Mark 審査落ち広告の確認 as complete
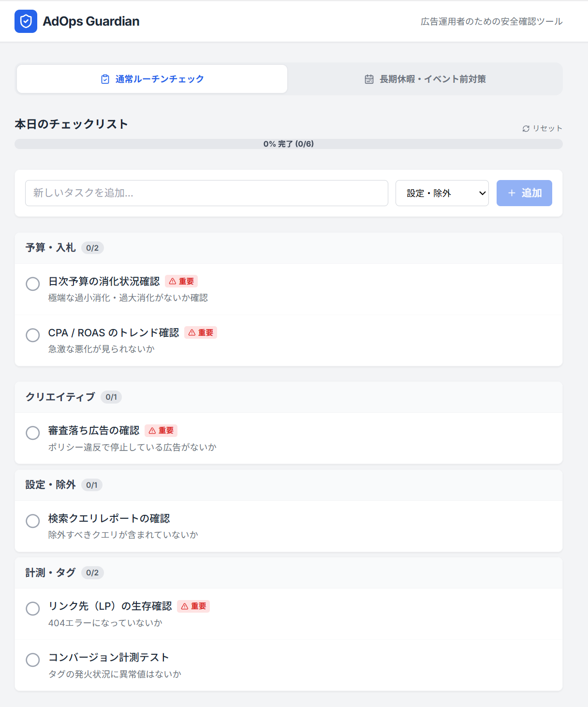This screenshot has width=588, height=707. (33, 433)
